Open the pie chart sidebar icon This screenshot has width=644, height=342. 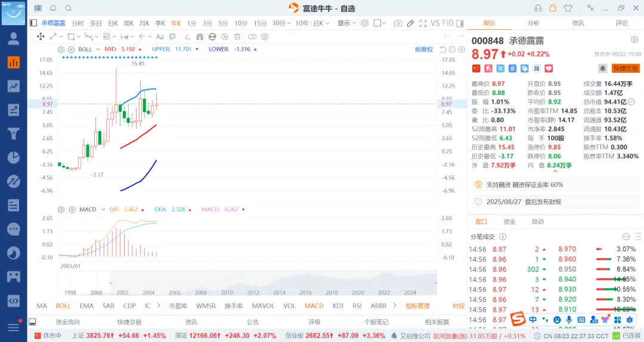14,158
